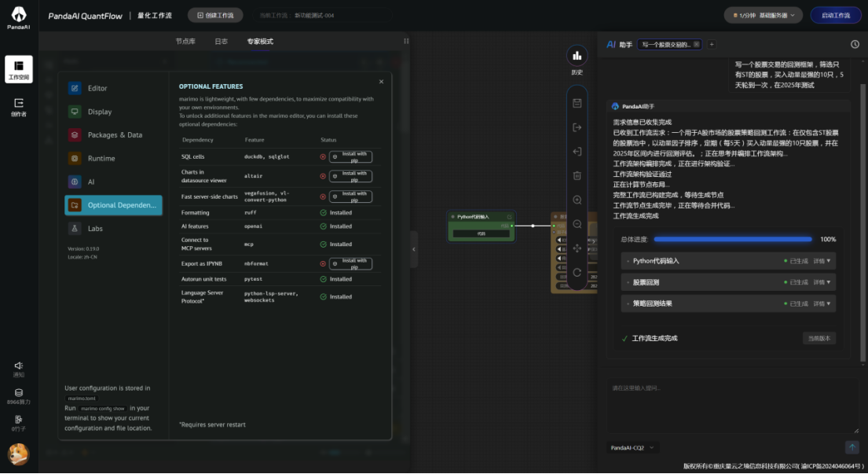Click the panel drag handle dots icon
868x474 pixels.
click(x=406, y=41)
